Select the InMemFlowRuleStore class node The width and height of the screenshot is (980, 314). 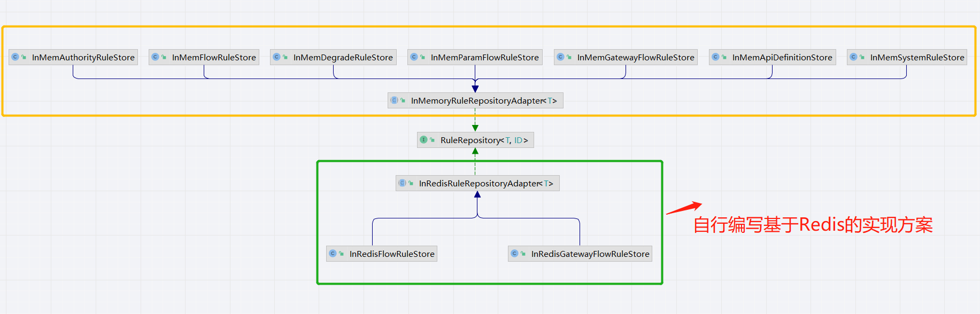pos(204,57)
